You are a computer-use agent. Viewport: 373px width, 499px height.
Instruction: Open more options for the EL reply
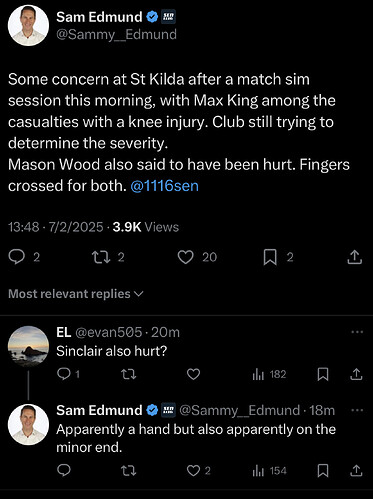357,332
